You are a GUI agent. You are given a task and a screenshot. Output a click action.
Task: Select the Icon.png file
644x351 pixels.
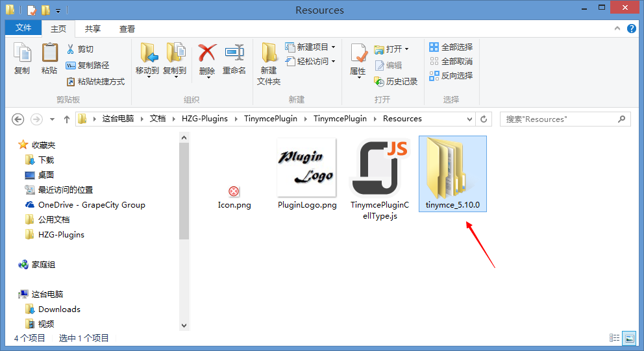[234, 197]
